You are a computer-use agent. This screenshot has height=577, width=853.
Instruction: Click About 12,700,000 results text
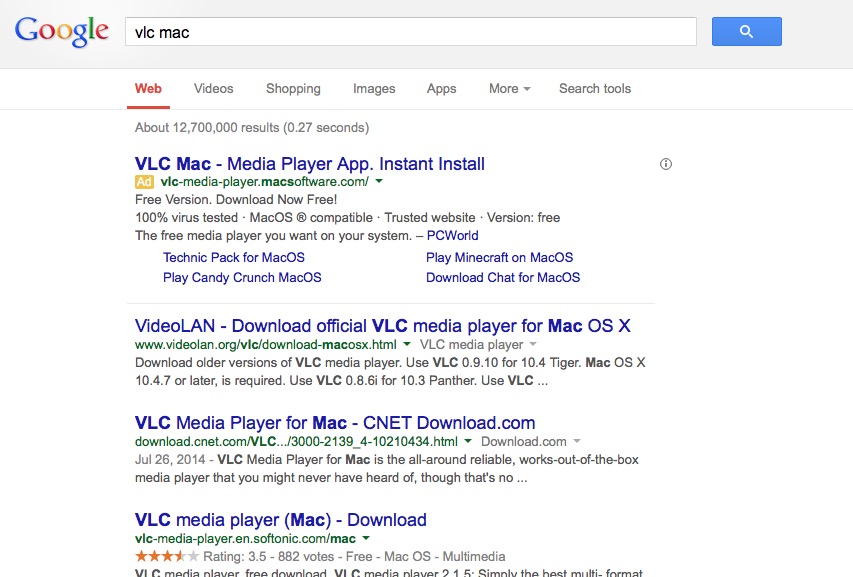point(252,127)
